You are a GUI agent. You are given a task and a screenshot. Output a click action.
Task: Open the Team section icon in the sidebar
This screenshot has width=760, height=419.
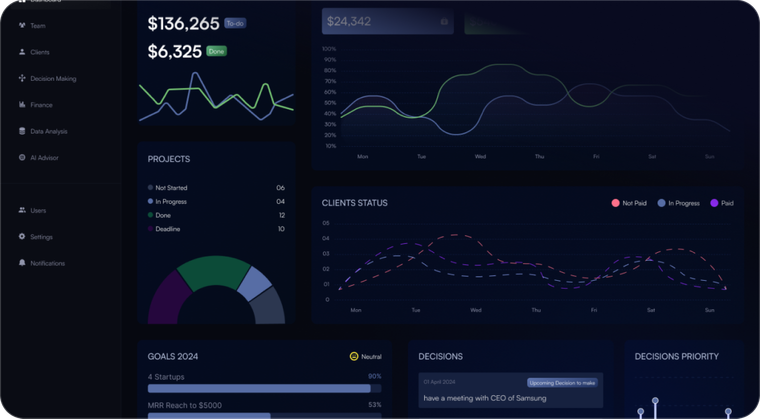(x=22, y=25)
